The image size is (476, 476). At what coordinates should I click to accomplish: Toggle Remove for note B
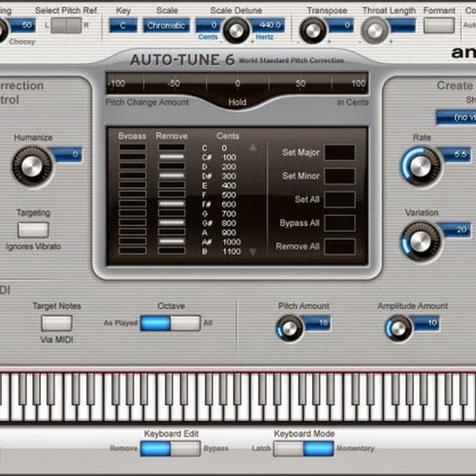click(x=171, y=251)
